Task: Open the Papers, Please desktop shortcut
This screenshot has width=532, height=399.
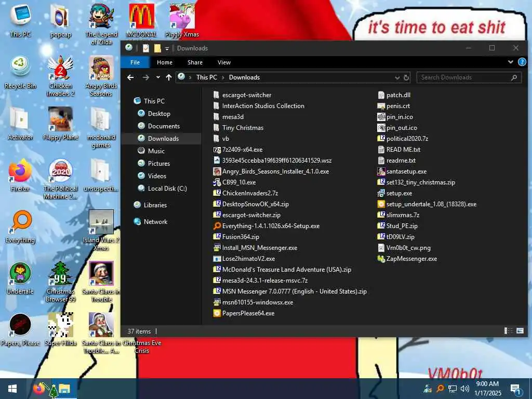Action: 20,329
